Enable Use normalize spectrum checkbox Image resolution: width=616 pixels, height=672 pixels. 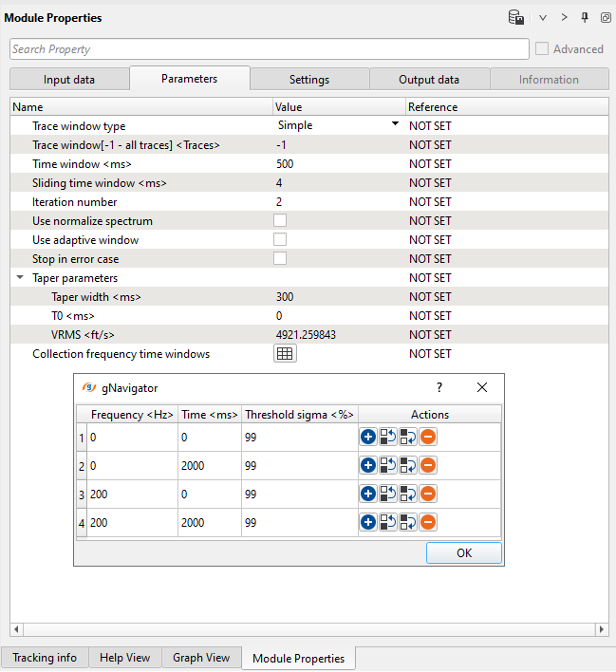(x=280, y=221)
